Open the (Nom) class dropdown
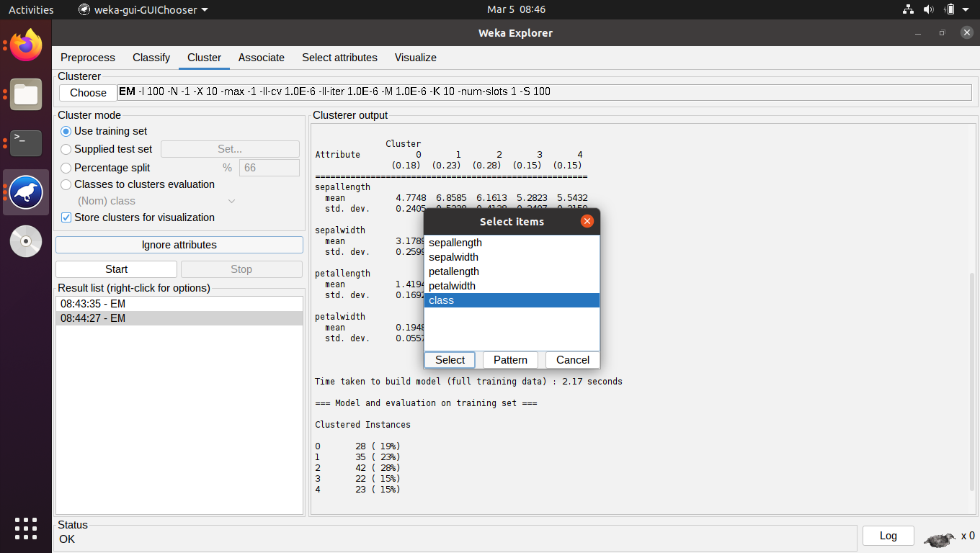The height and width of the screenshot is (553, 980). (x=156, y=201)
